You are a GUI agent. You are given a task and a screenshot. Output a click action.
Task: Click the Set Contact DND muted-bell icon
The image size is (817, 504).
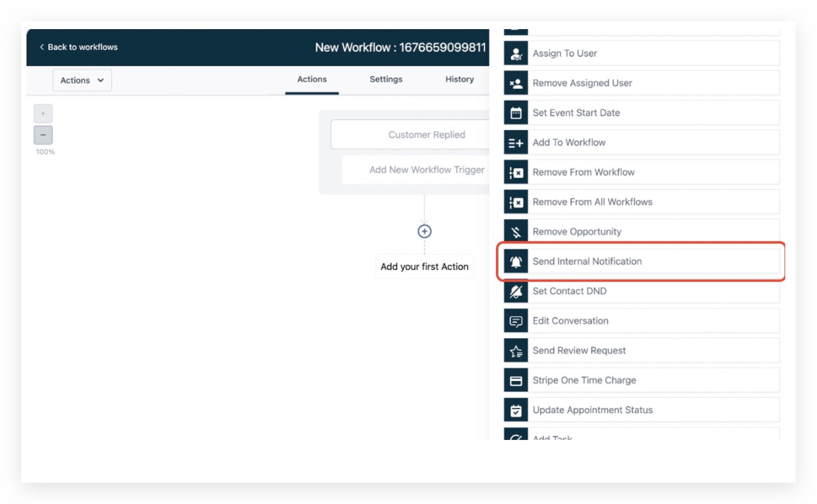coord(516,291)
